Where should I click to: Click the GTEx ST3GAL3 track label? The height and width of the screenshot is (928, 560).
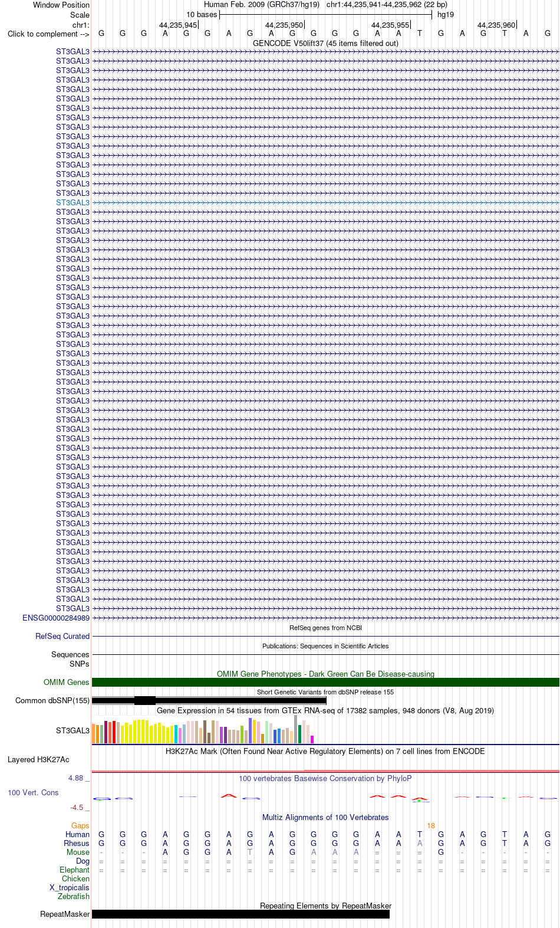(73, 730)
